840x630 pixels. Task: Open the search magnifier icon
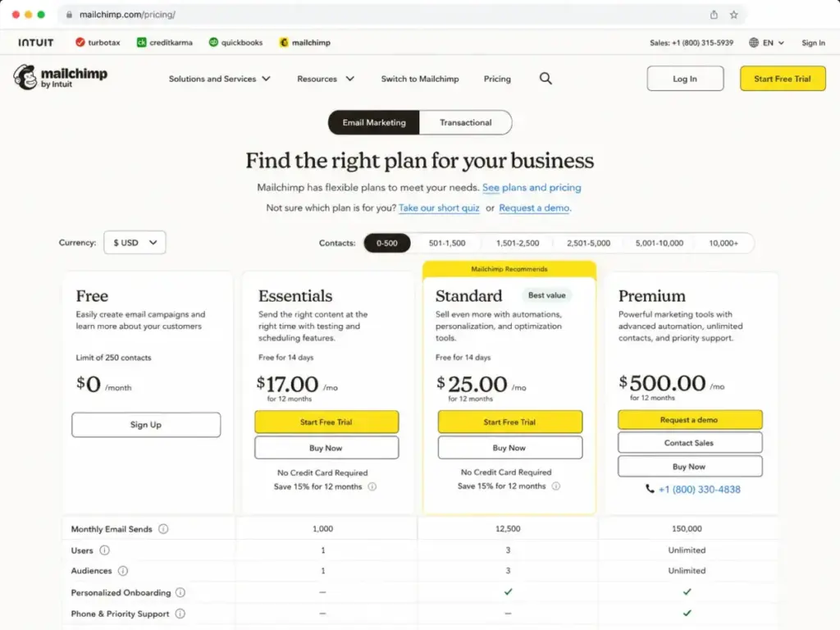(546, 78)
